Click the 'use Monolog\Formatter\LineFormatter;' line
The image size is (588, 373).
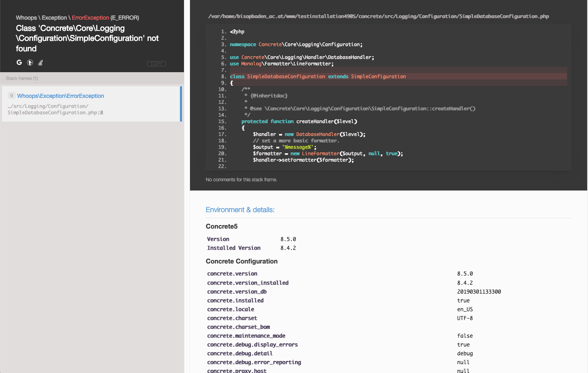coord(282,64)
